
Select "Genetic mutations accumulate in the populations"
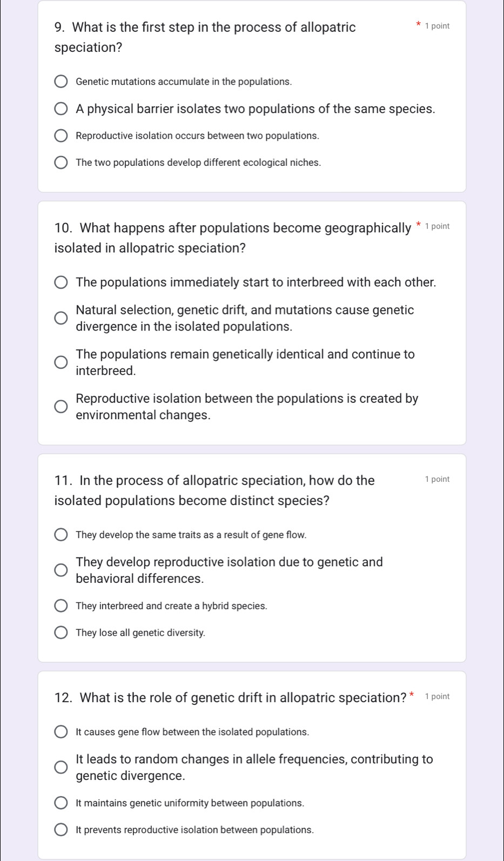[61, 81]
